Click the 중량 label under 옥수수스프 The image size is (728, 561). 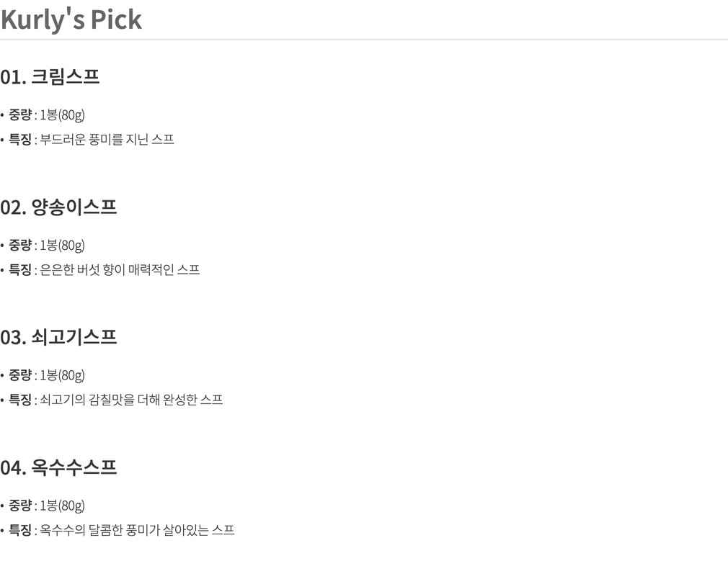20,505
